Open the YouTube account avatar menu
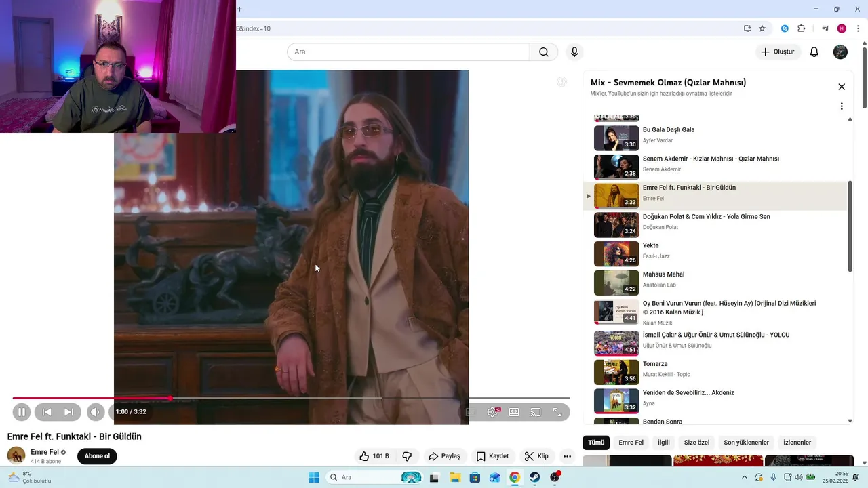 point(840,52)
